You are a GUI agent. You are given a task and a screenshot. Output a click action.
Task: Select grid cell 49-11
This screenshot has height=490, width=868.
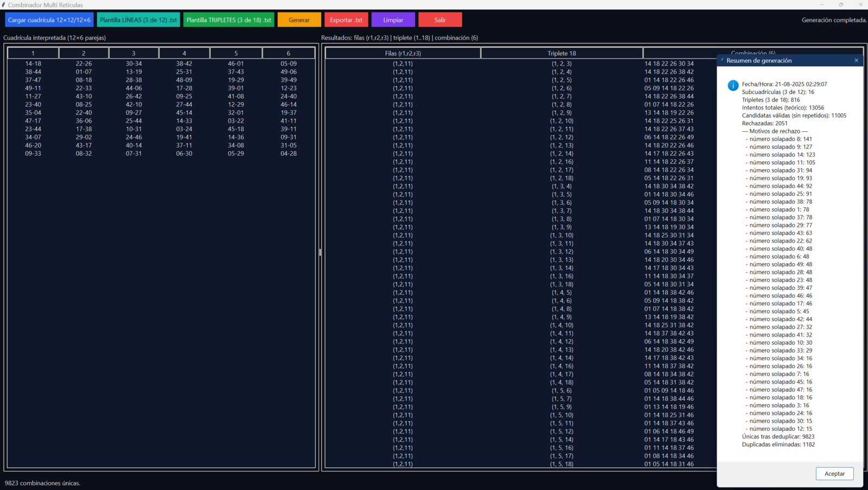coord(33,88)
